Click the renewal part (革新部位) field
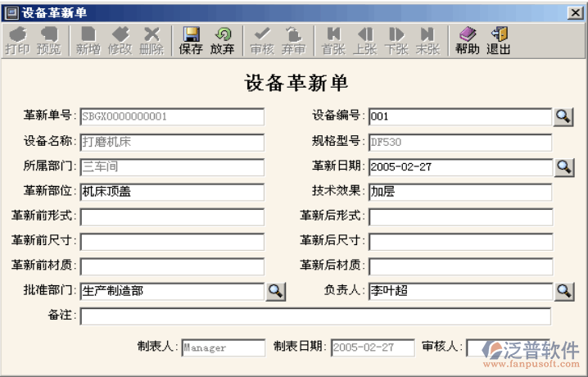The height and width of the screenshot is (377, 588). (x=172, y=193)
